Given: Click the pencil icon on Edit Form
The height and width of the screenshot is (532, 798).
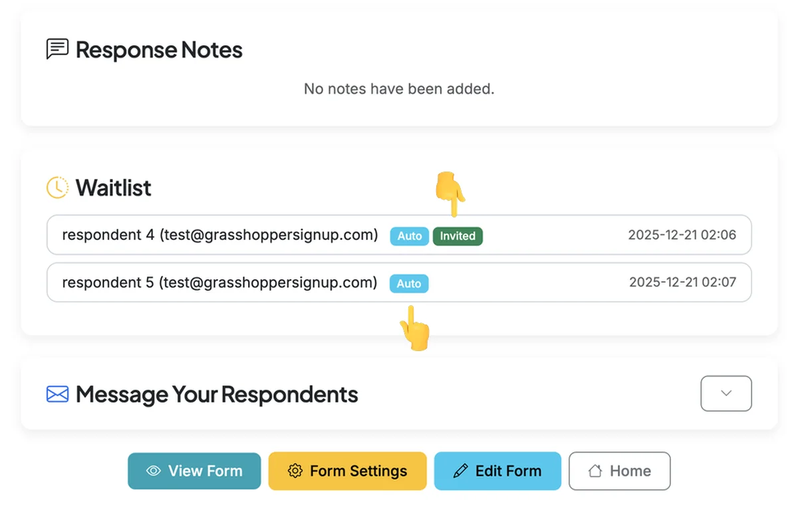Looking at the screenshot, I should pyautogui.click(x=460, y=471).
